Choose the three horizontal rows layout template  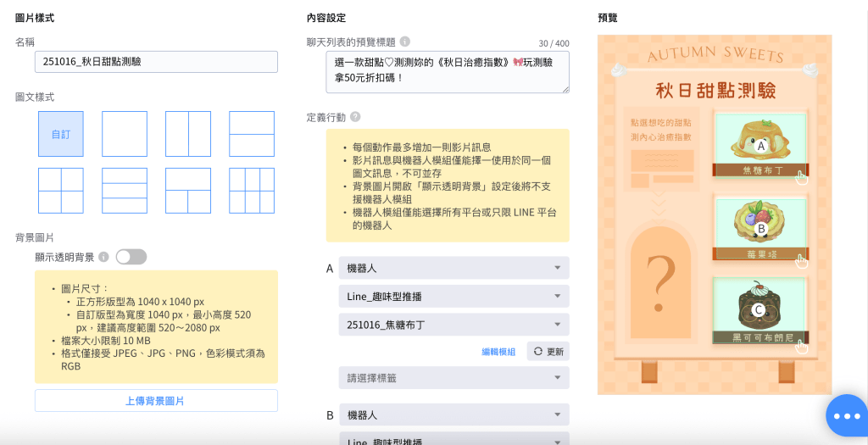click(124, 191)
